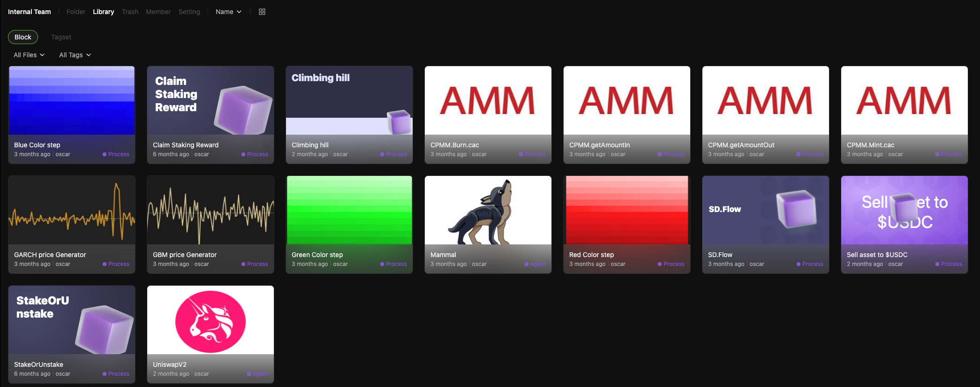Go to the Folder tab
The height and width of the screenshot is (387, 980).
point(75,12)
